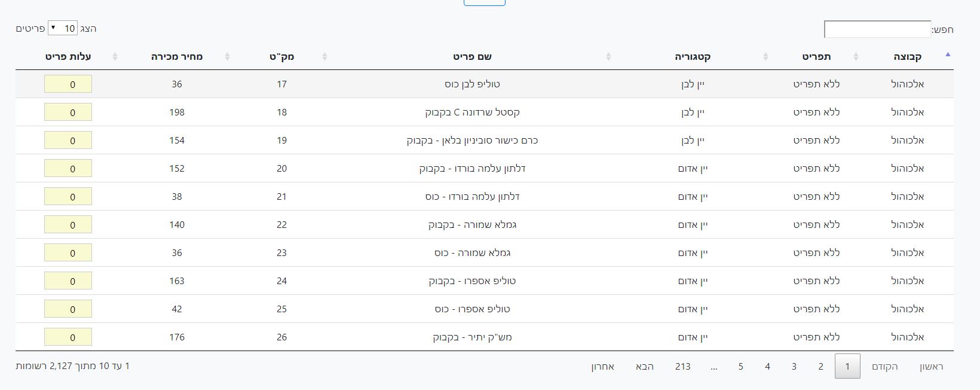Open the rows-per-page dropdown showing 10
The height and width of the screenshot is (390, 980).
(62, 28)
